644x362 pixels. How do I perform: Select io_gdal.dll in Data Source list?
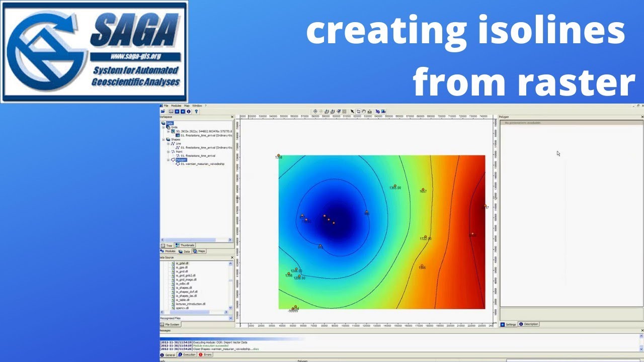click(182, 263)
